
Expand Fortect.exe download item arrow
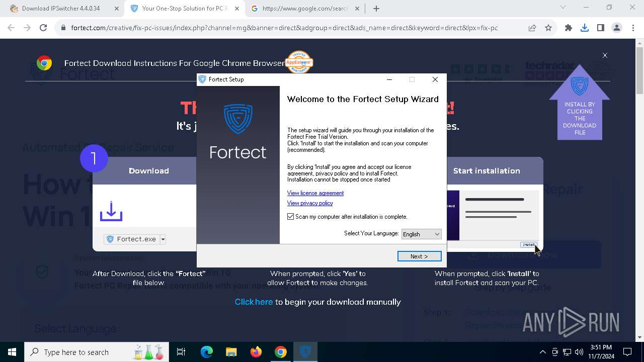click(163, 239)
